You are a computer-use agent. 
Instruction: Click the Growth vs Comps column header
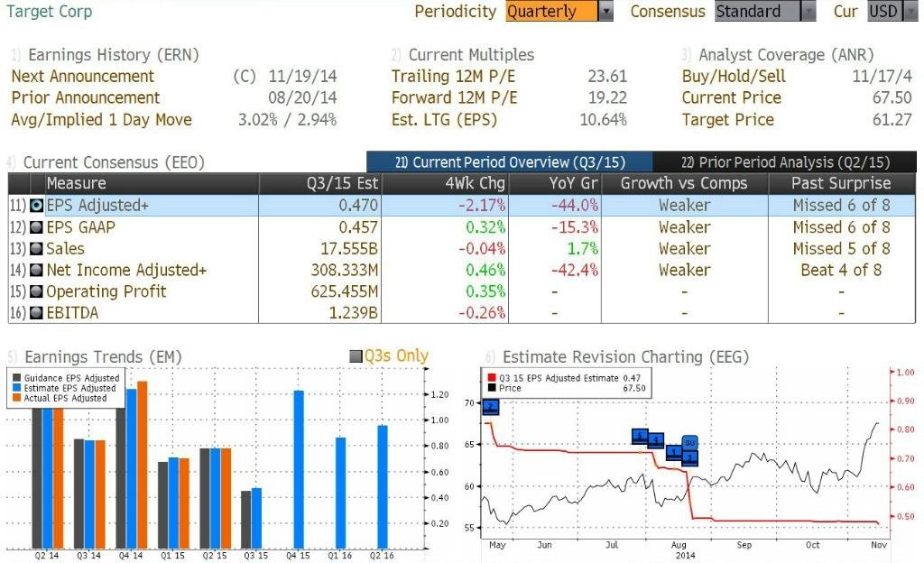pos(685,183)
